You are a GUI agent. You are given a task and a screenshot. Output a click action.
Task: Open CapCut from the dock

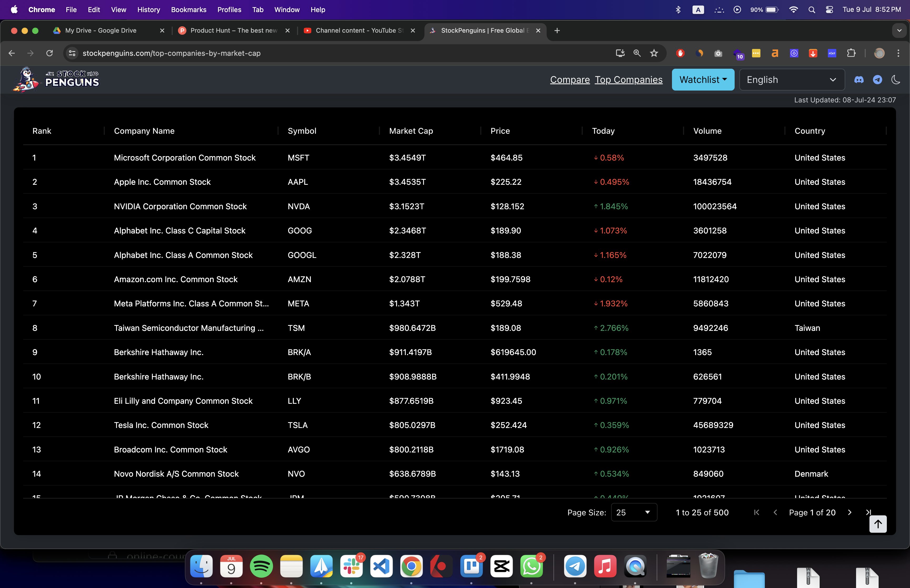pos(501,566)
